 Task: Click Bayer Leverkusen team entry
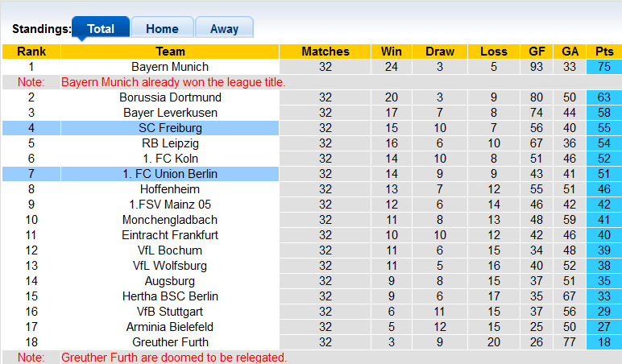170,113
